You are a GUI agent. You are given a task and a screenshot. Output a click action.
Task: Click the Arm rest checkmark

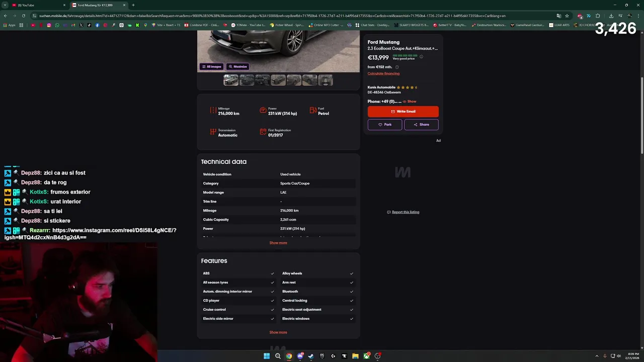pyautogui.click(x=352, y=283)
